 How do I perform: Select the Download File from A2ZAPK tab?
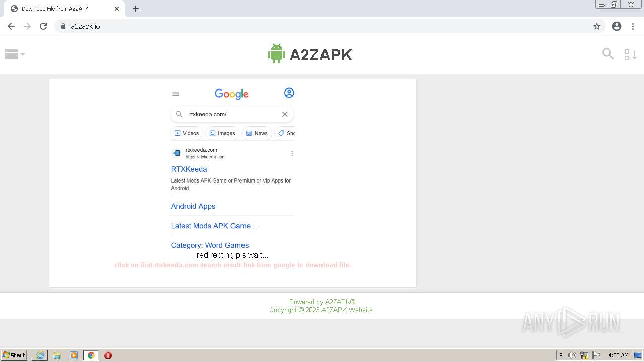coord(65,9)
